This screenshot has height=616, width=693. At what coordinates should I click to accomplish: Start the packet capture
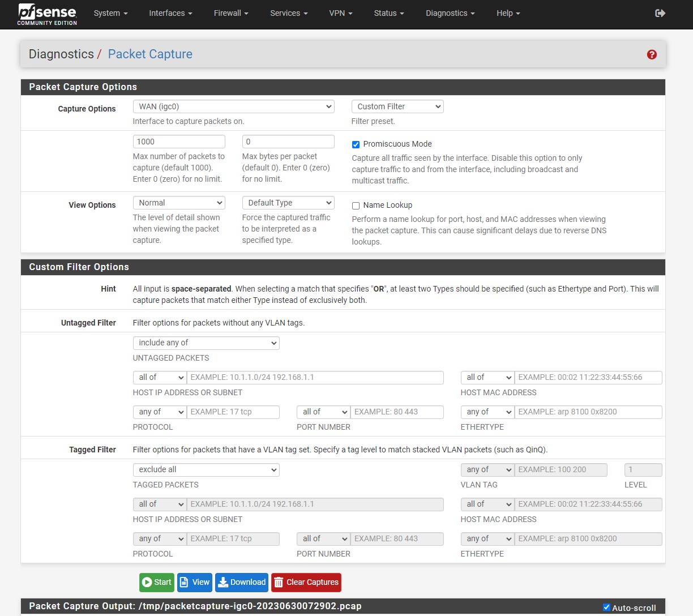coord(157,582)
